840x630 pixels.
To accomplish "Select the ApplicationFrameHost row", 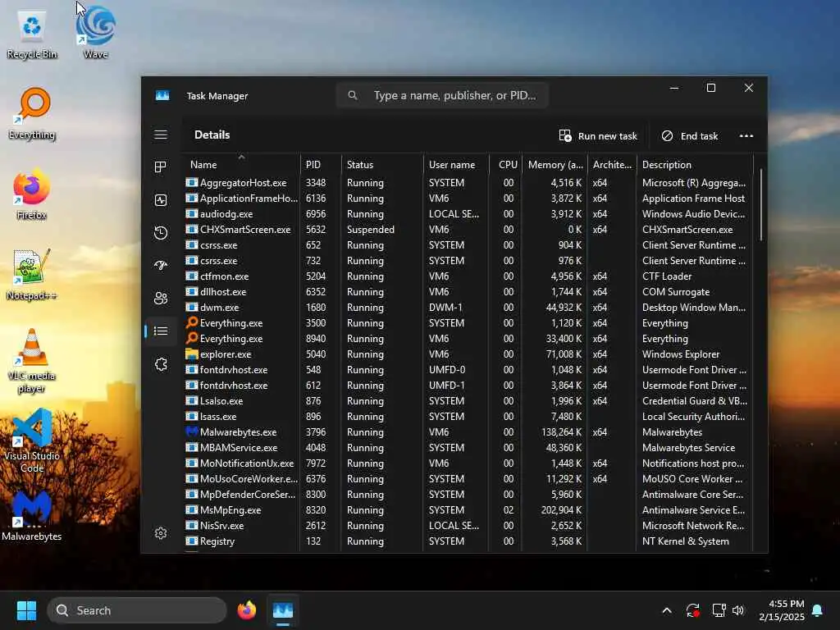I will click(468, 199).
